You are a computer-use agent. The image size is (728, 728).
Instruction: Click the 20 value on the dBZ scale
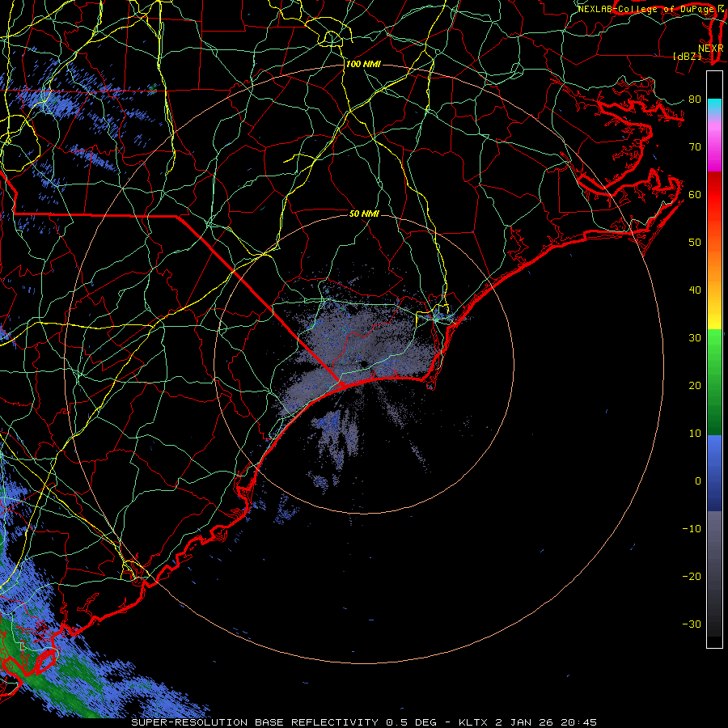pyautogui.click(x=695, y=385)
